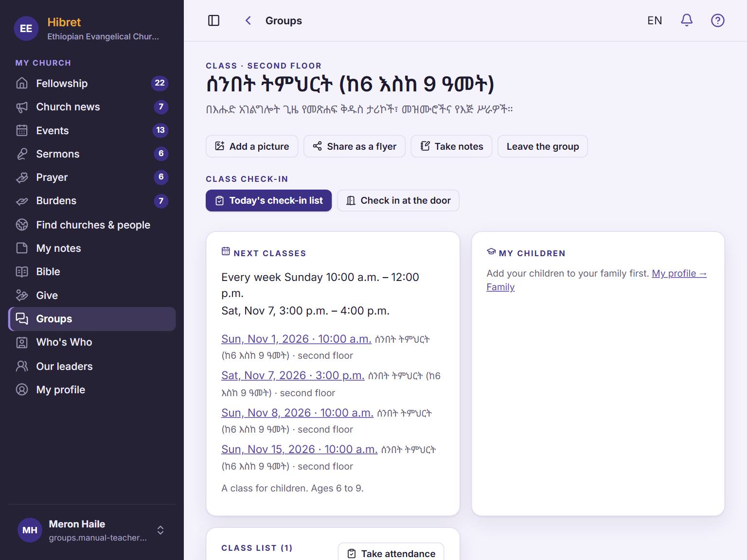Open Find churches & people
The image size is (747, 560).
pos(92,225)
